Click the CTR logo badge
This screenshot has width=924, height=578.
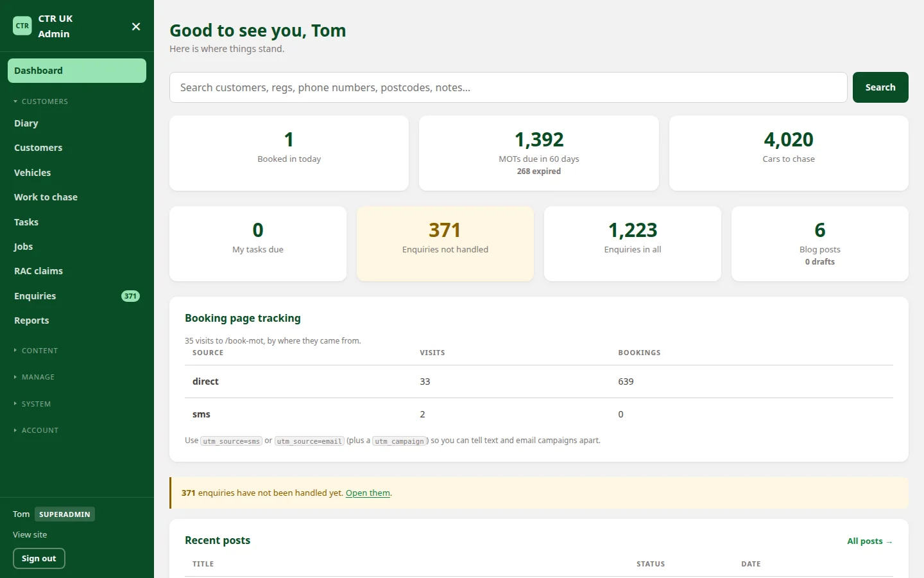coord(22,26)
